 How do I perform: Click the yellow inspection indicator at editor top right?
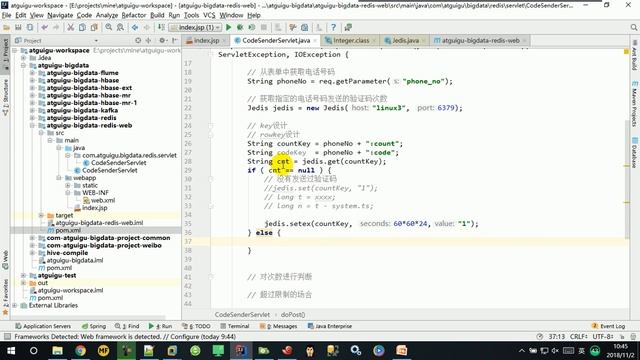tap(626, 52)
